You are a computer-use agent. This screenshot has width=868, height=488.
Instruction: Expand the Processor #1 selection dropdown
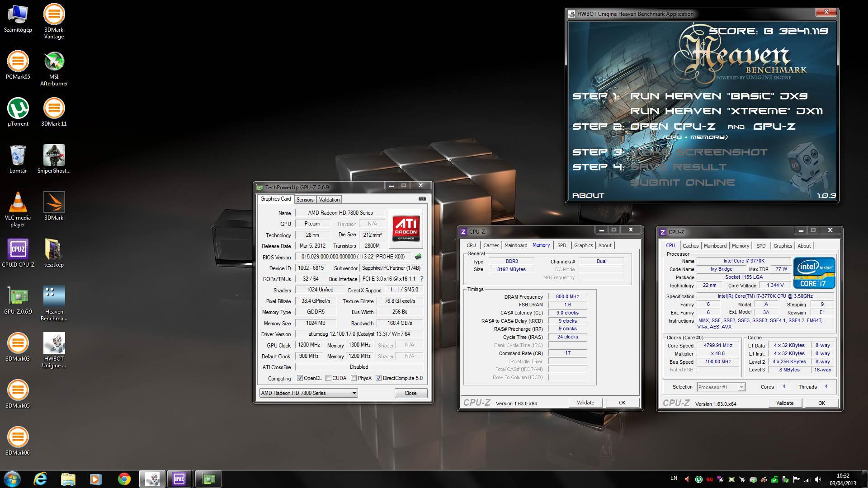pos(741,387)
